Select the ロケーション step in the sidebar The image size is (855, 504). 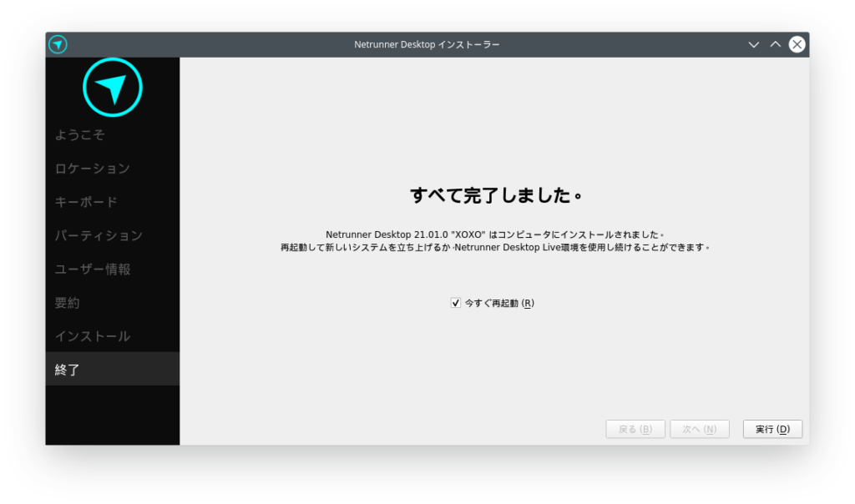[93, 169]
